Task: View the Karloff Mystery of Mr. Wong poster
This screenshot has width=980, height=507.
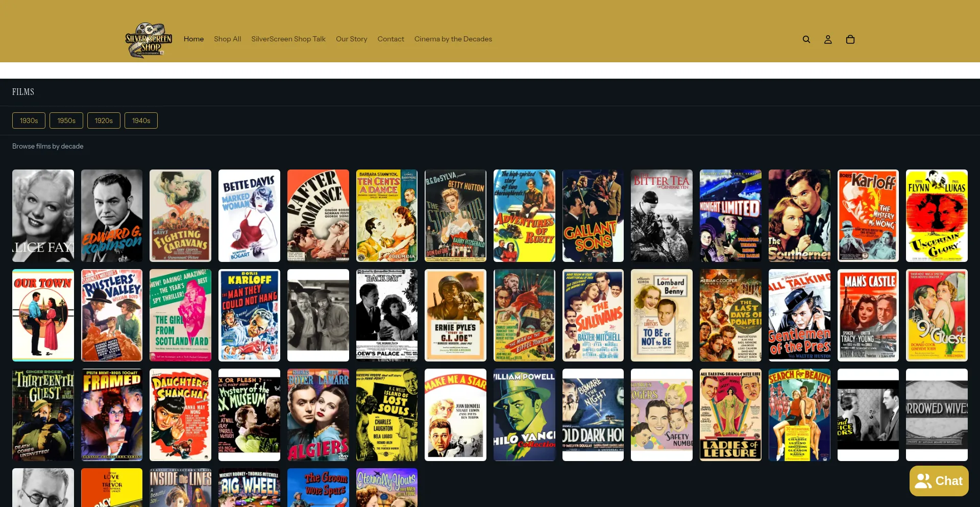Action: point(868,215)
